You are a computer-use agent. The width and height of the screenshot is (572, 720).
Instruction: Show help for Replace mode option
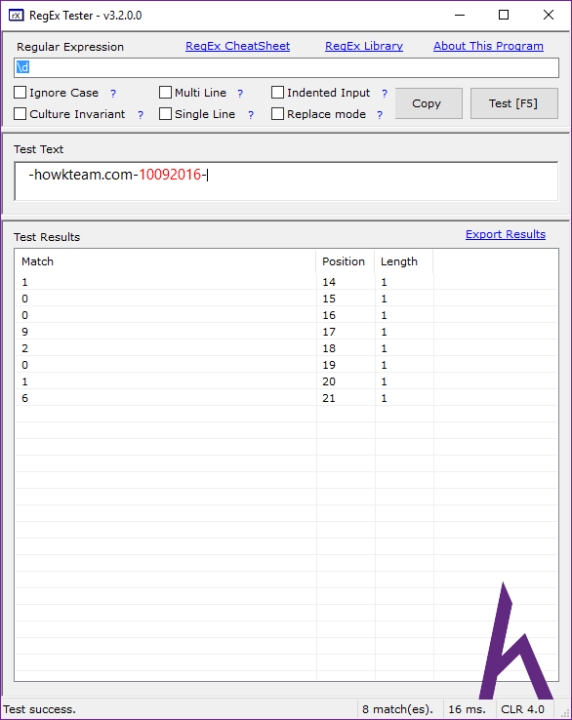click(380, 115)
